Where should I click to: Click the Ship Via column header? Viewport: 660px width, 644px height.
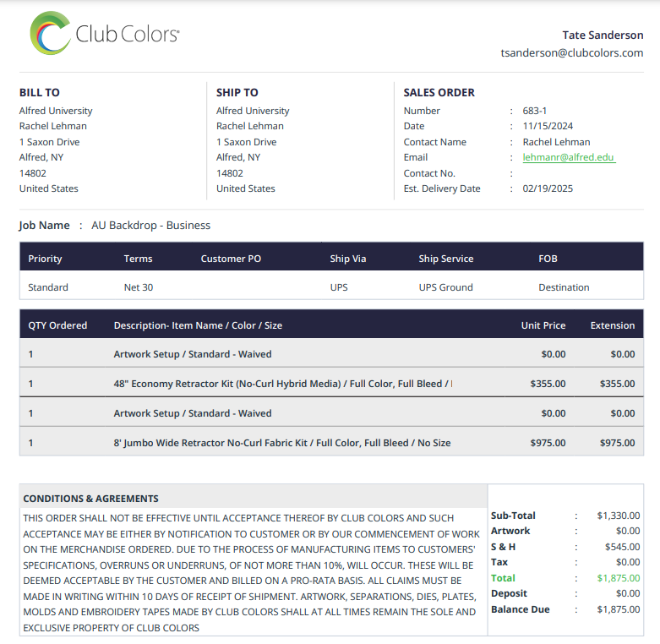(347, 259)
